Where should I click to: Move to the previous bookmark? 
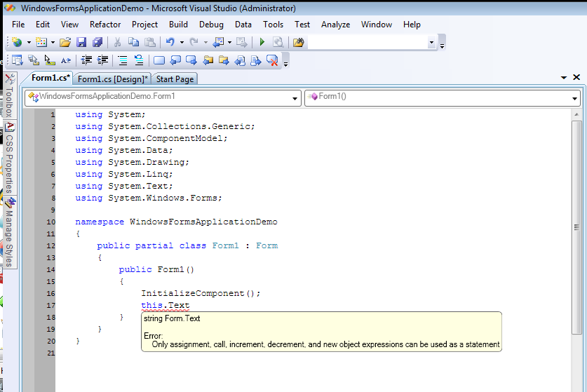[x=175, y=60]
